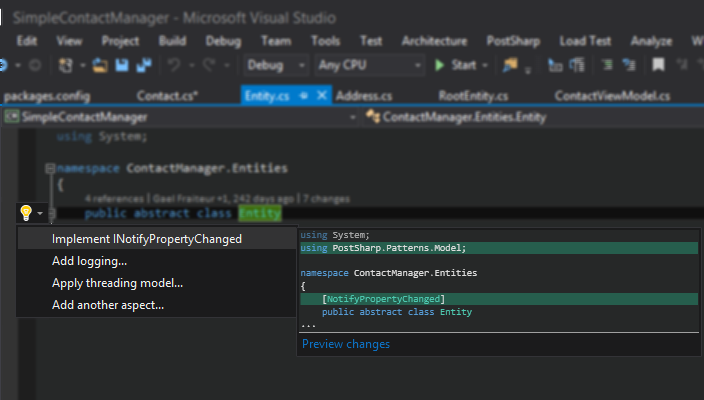Open the Test menu
The height and width of the screenshot is (400, 704).
point(371,41)
